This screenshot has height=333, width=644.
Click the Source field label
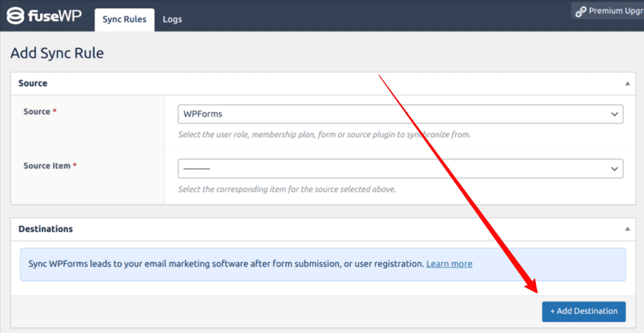point(40,111)
